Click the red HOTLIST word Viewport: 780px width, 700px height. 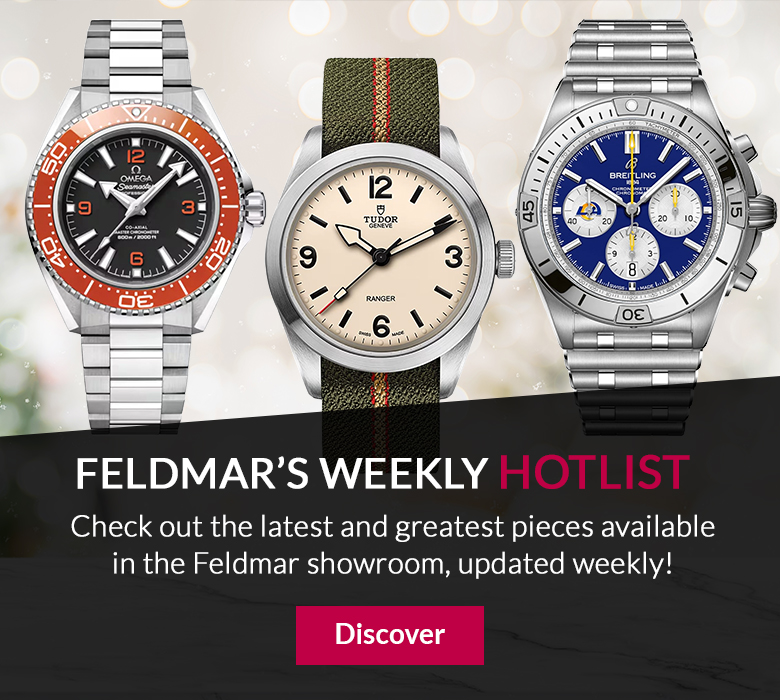(594, 472)
